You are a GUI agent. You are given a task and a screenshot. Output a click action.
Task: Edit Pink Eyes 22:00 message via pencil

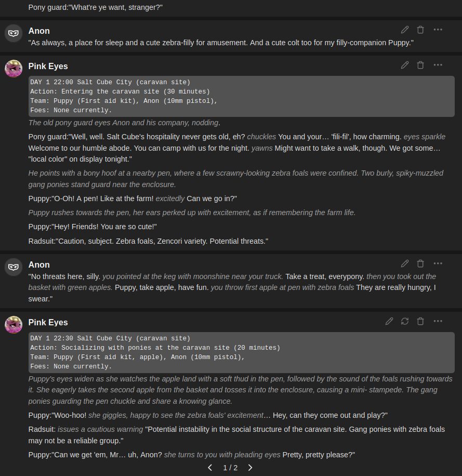[405, 65]
